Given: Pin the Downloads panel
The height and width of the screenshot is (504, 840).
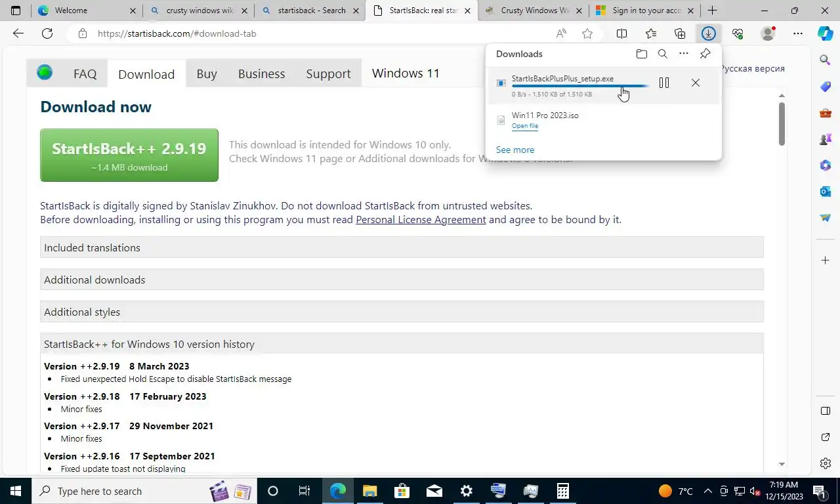Looking at the screenshot, I should [705, 54].
